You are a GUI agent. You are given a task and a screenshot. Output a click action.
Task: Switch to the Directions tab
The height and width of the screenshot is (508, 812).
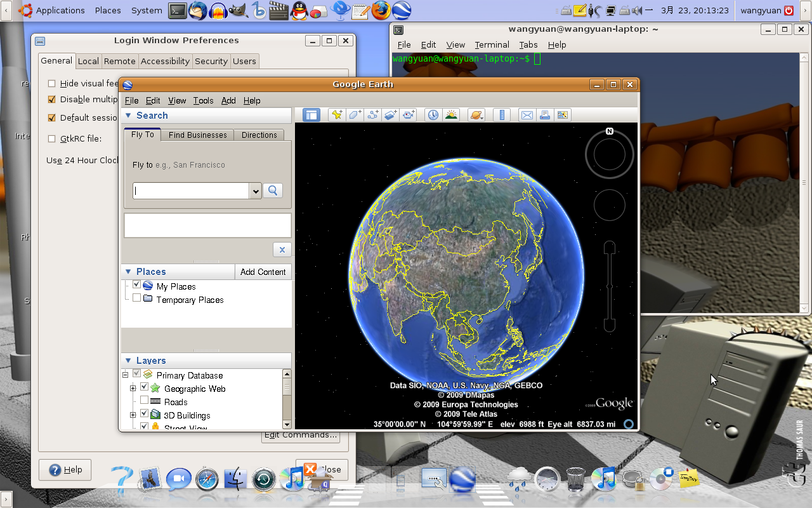point(259,135)
